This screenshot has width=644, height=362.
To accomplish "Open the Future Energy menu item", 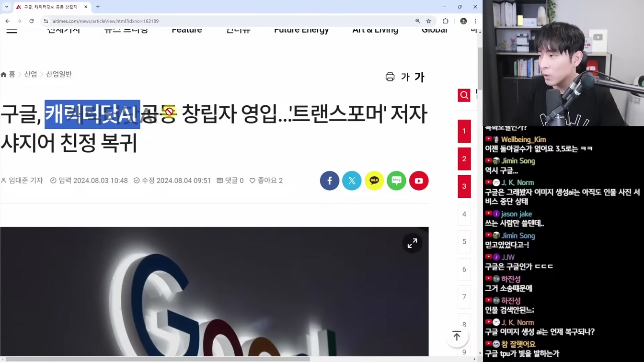I will (x=301, y=31).
